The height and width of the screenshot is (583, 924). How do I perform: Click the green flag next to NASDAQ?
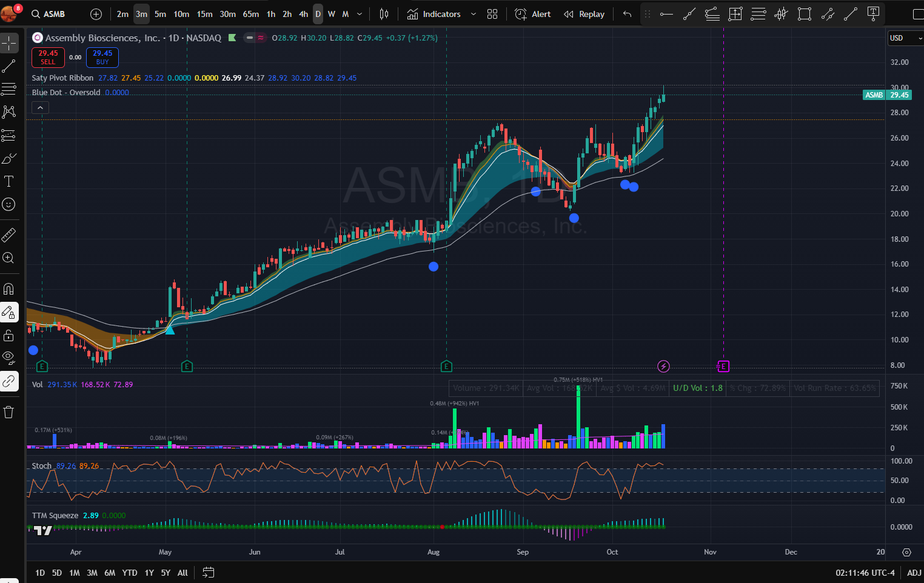point(232,38)
